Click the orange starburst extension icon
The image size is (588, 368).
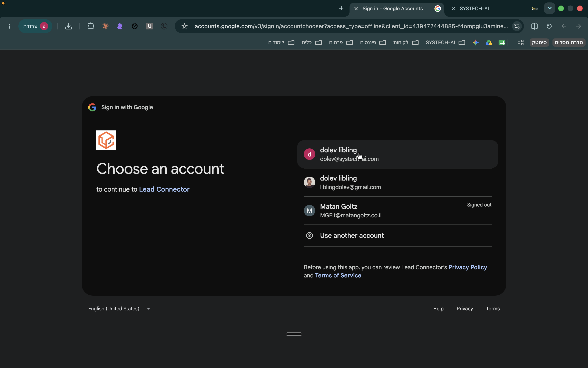(105, 26)
